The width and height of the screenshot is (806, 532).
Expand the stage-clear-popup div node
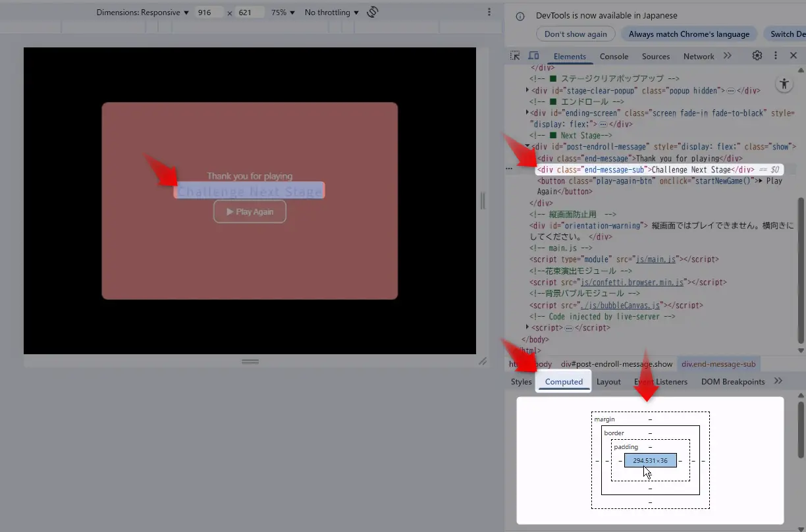click(x=527, y=90)
